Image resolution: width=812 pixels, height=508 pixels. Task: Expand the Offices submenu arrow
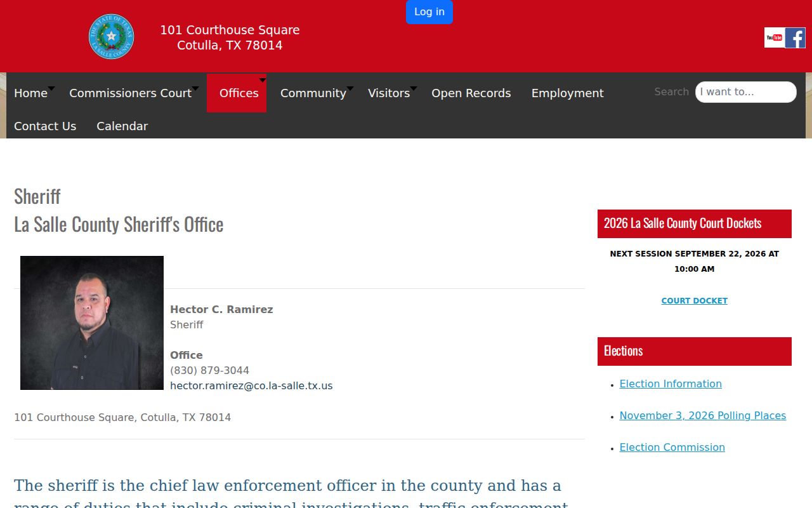pos(263,80)
